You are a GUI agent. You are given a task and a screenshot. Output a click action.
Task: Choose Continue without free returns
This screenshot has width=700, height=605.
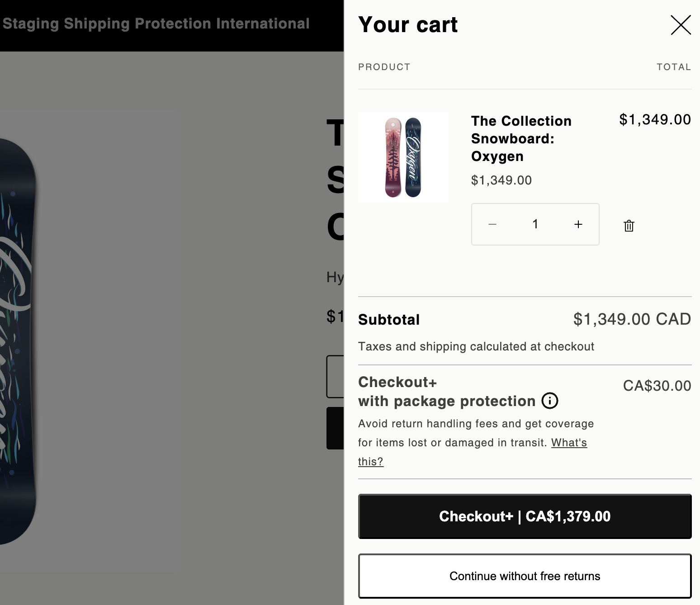(525, 576)
